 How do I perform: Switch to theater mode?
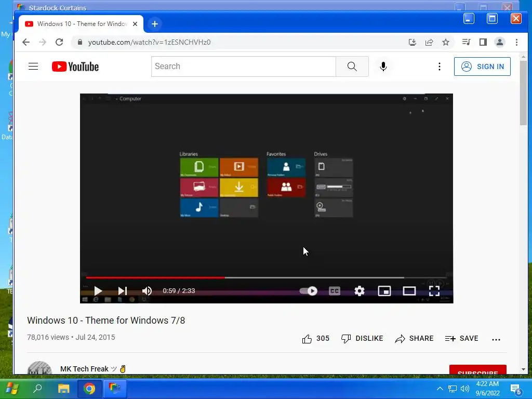pyautogui.click(x=409, y=291)
